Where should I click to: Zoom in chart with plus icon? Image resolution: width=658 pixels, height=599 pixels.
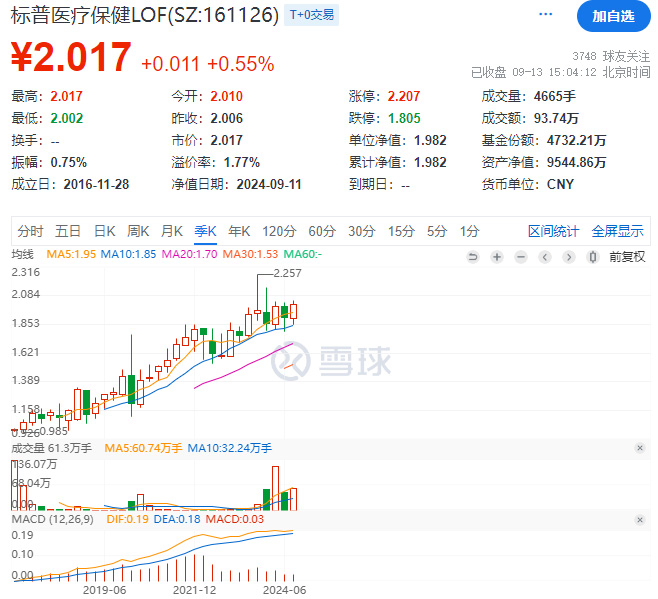coord(497,256)
